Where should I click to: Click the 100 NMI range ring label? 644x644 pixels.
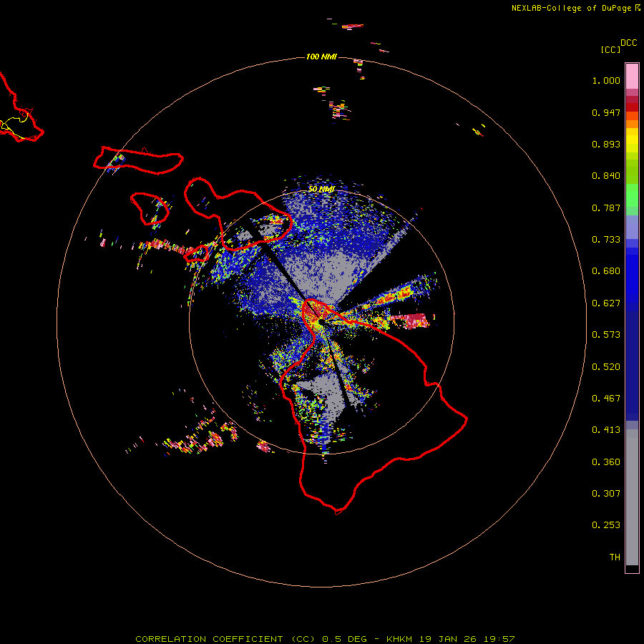click(321, 57)
